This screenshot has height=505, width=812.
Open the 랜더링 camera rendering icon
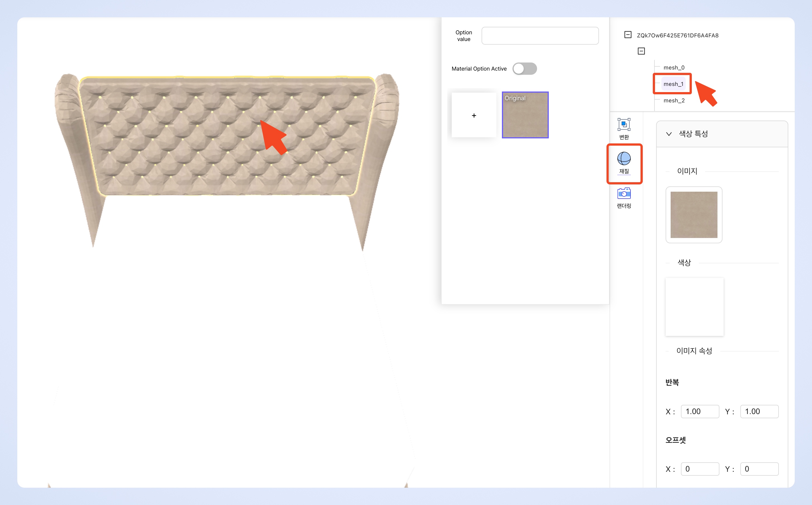(x=623, y=194)
